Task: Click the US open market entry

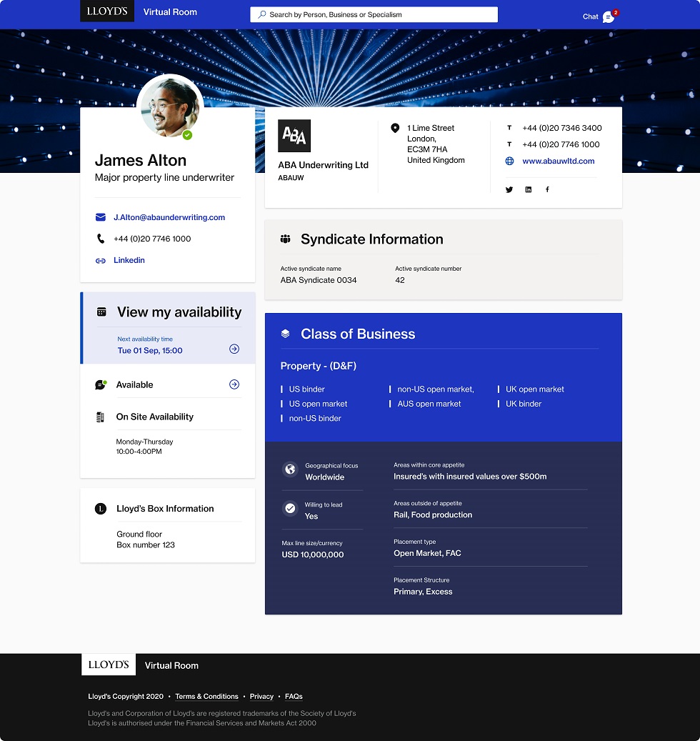Action: click(x=318, y=404)
